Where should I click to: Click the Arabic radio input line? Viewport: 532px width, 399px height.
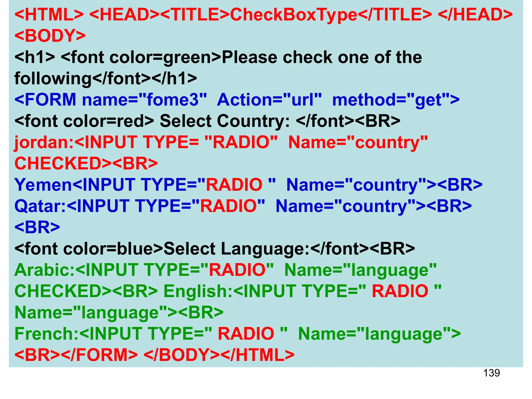click(225, 270)
